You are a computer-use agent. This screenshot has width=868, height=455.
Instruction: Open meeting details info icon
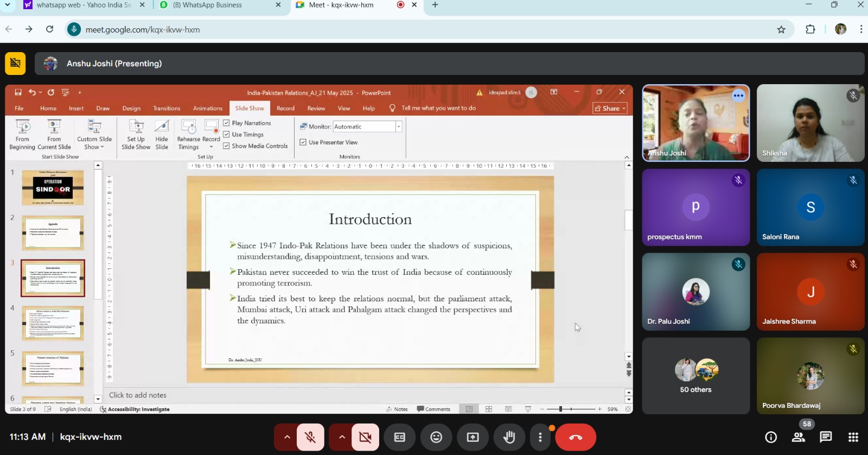pyautogui.click(x=770, y=437)
